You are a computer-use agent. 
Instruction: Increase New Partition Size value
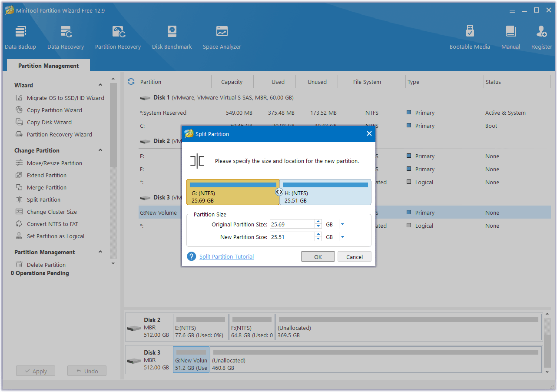(318, 235)
